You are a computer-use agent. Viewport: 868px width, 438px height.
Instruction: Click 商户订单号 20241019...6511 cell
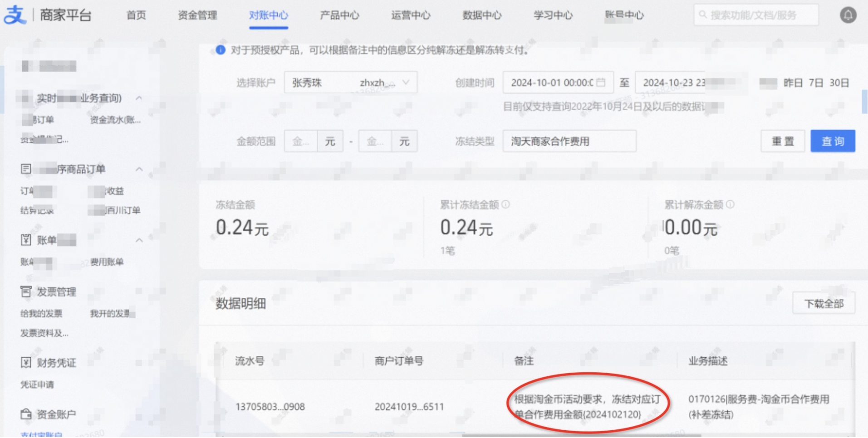(x=409, y=407)
